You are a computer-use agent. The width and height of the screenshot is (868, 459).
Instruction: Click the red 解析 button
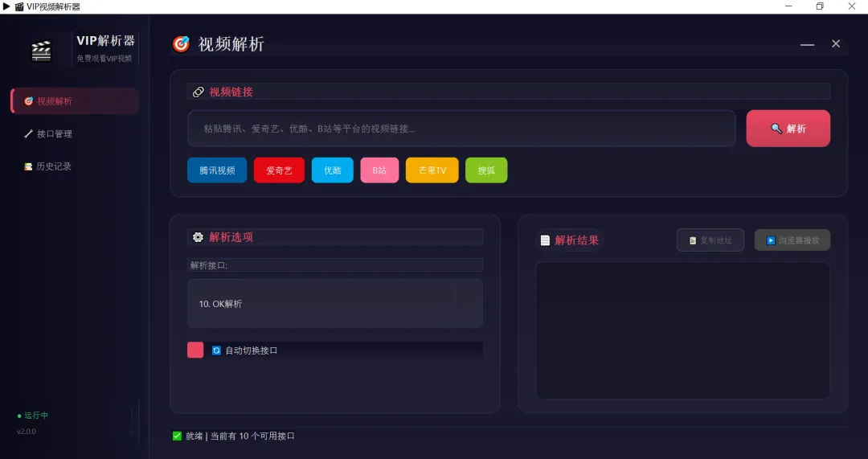(788, 129)
